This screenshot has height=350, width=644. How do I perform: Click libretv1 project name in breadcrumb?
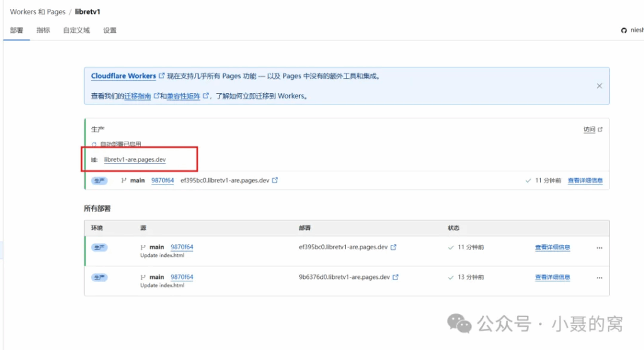(87, 11)
